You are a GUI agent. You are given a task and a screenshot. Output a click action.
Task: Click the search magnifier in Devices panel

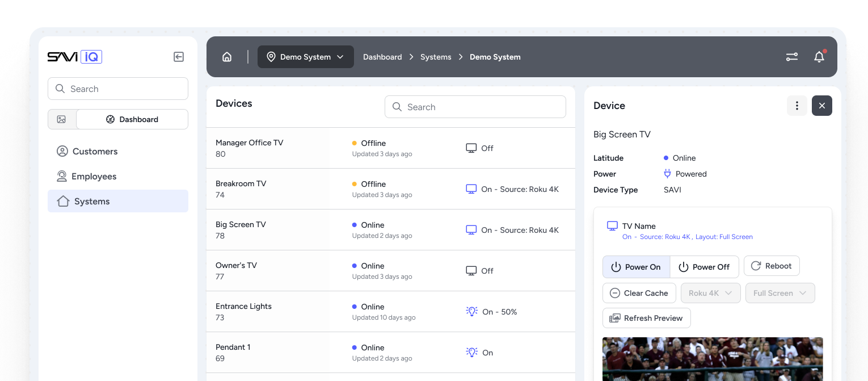(397, 107)
